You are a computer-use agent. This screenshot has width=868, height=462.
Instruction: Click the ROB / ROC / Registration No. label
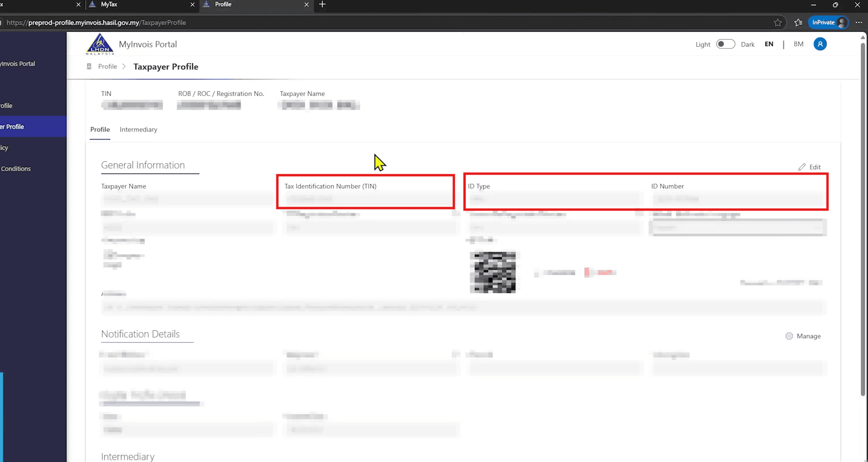tap(221, 94)
